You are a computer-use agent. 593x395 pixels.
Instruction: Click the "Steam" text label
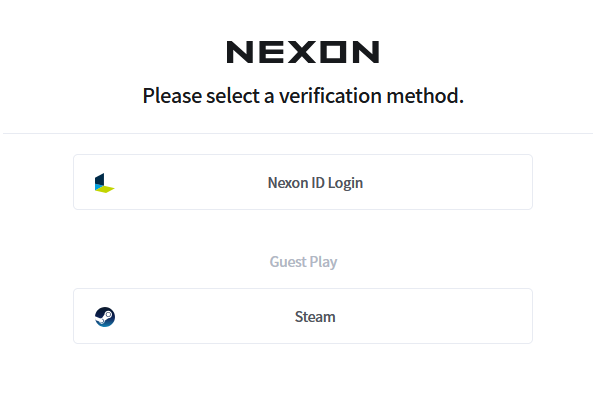pyautogui.click(x=315, y=317)
